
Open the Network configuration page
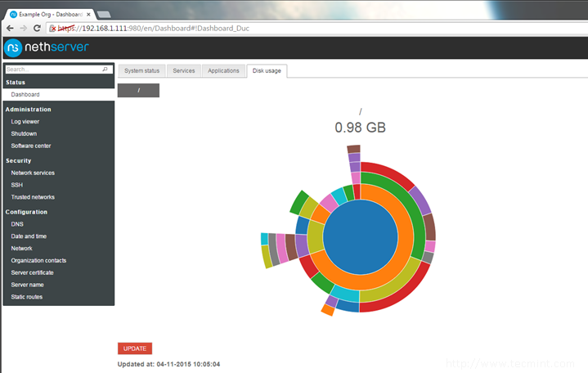pos(22,249)
